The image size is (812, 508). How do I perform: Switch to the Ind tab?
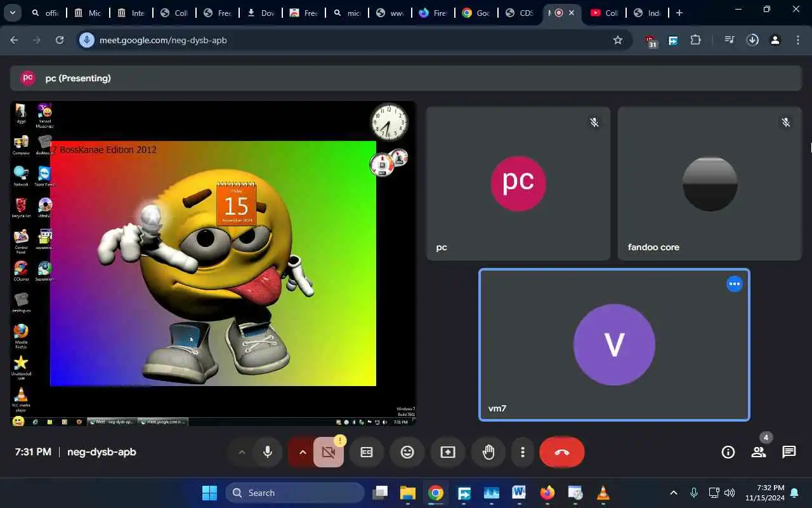pyautogui.click(x=647, y=13)
